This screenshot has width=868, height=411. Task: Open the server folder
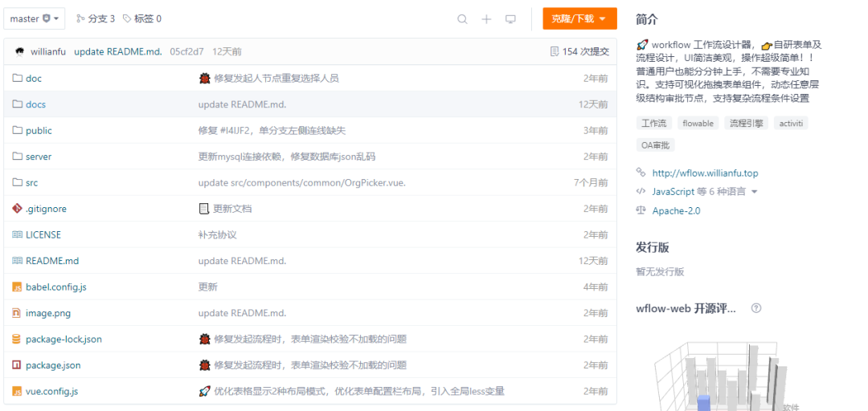[x=38, y=157]
